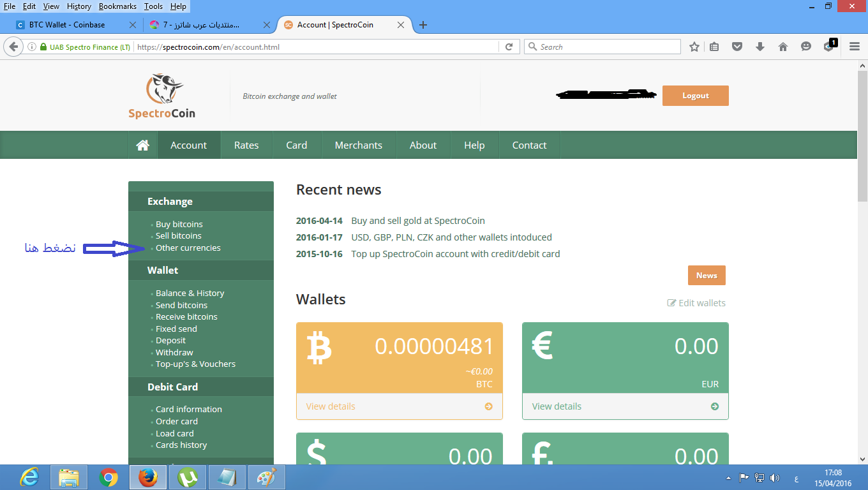Open the Firefox hamburger menu
This screenshot has height=490, width=868.
855,47
